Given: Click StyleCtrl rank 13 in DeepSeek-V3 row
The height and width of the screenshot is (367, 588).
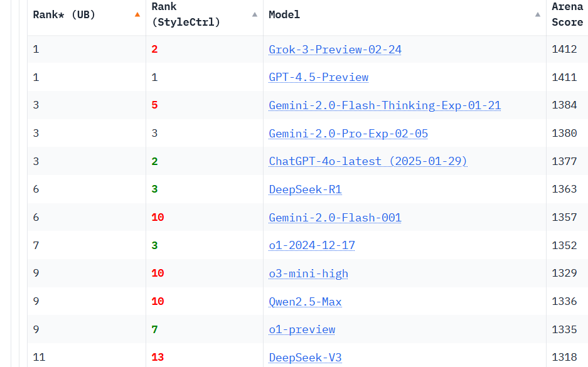Looking at the screenshot, I should coord(158,357).
